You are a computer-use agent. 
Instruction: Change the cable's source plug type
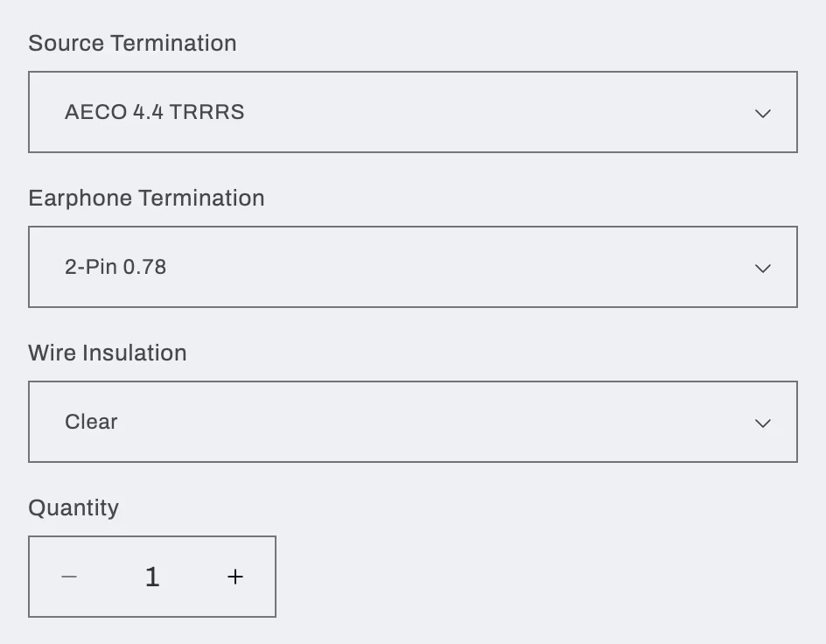click(412, 112)
